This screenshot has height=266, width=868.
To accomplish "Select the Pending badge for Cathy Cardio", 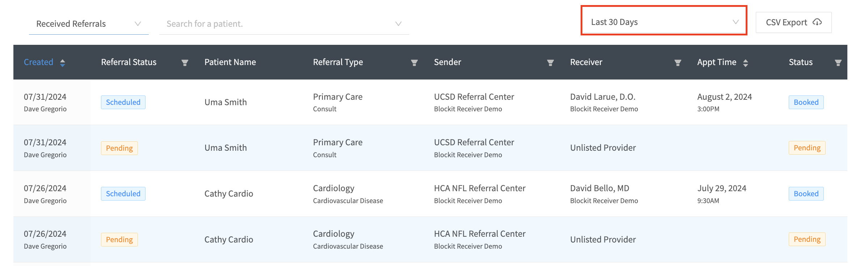I will pyautogui.click(x=119, y=240).
